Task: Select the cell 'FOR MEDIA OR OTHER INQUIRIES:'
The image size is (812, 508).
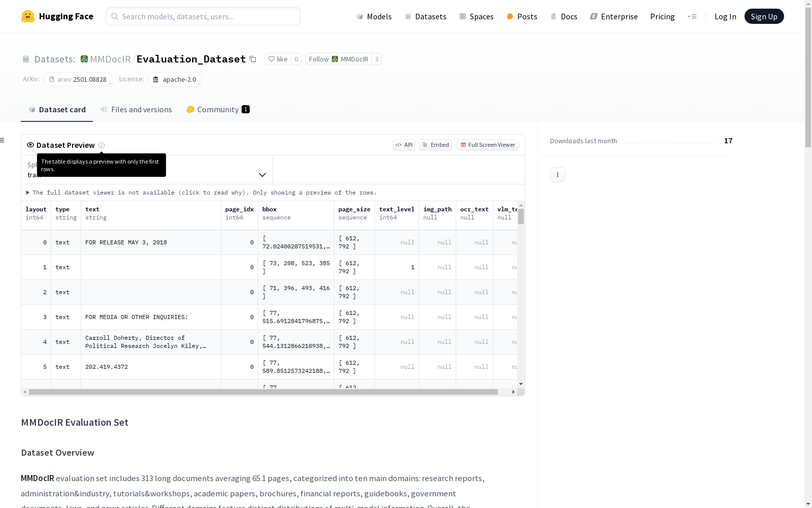Action: coord(151,317)
